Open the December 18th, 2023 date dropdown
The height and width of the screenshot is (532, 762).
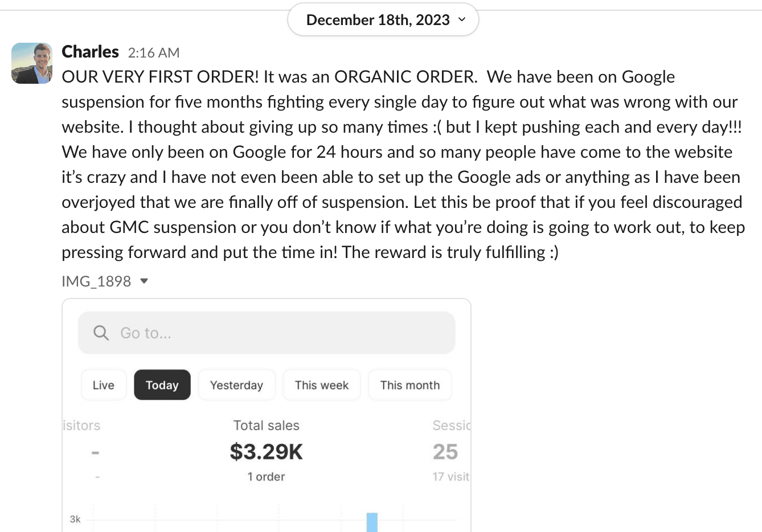383,20
